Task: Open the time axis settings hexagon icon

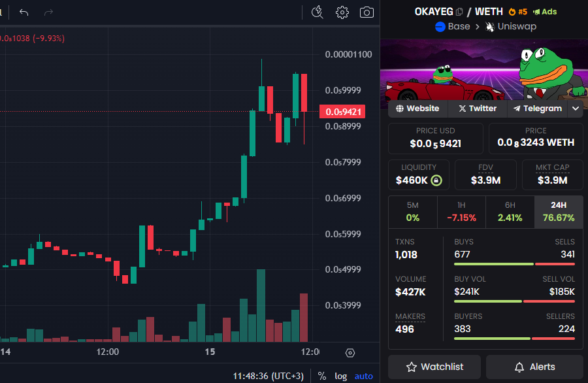Action: [350, 353]
